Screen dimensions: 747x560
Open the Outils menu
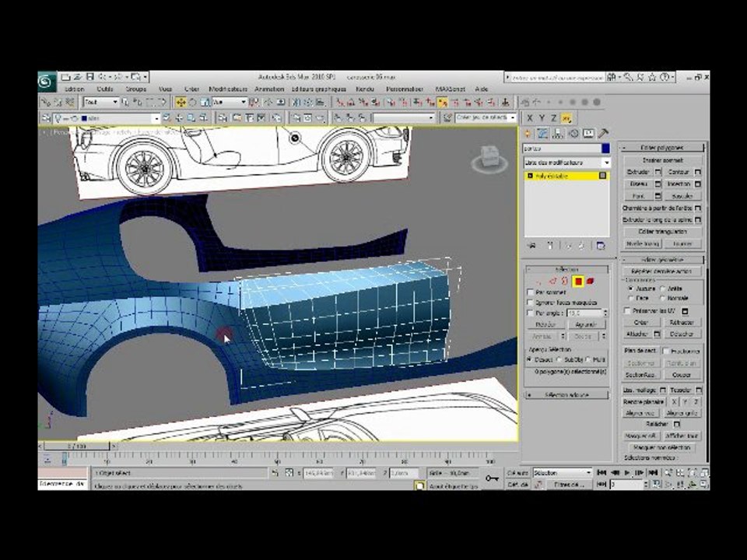pyautogui.click(x=105, y=89)
